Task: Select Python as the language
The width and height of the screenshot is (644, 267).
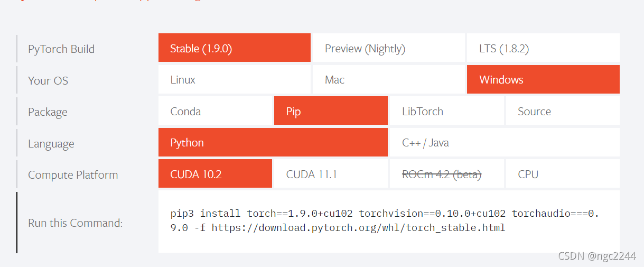Action: pyautogui.click(x=273, y=142)
